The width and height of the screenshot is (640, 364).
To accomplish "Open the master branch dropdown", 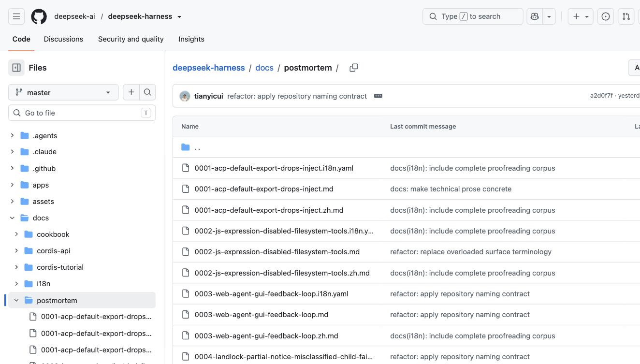I will tap(63, 92).
